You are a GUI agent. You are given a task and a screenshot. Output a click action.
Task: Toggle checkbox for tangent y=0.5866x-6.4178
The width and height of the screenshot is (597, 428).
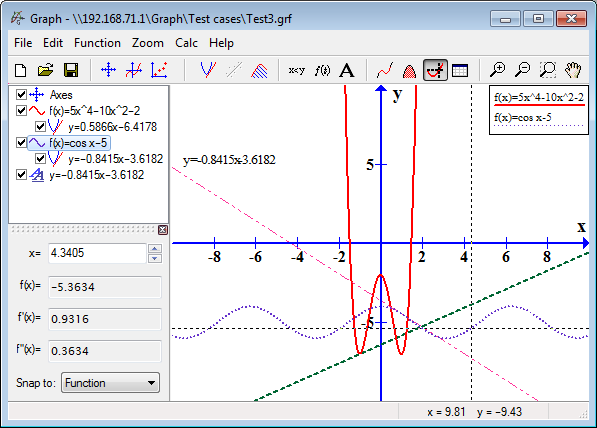tap(40, 126)
